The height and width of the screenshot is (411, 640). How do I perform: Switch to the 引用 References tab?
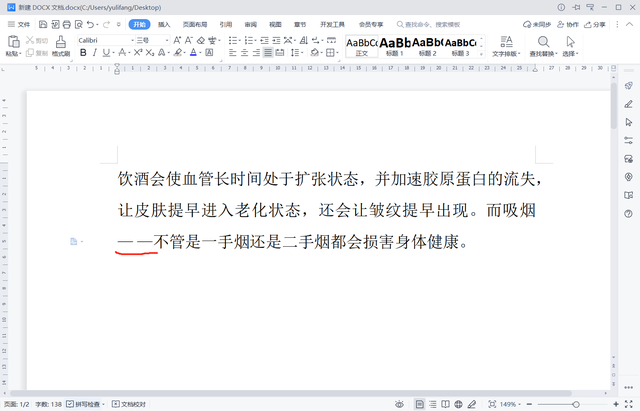[x=226, y=24]
